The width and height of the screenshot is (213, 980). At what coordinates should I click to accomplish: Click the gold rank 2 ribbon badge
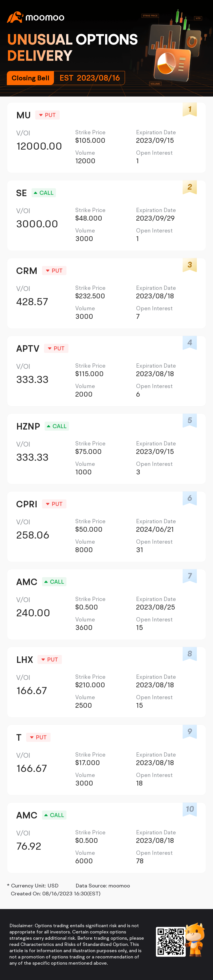click(189, 187)
